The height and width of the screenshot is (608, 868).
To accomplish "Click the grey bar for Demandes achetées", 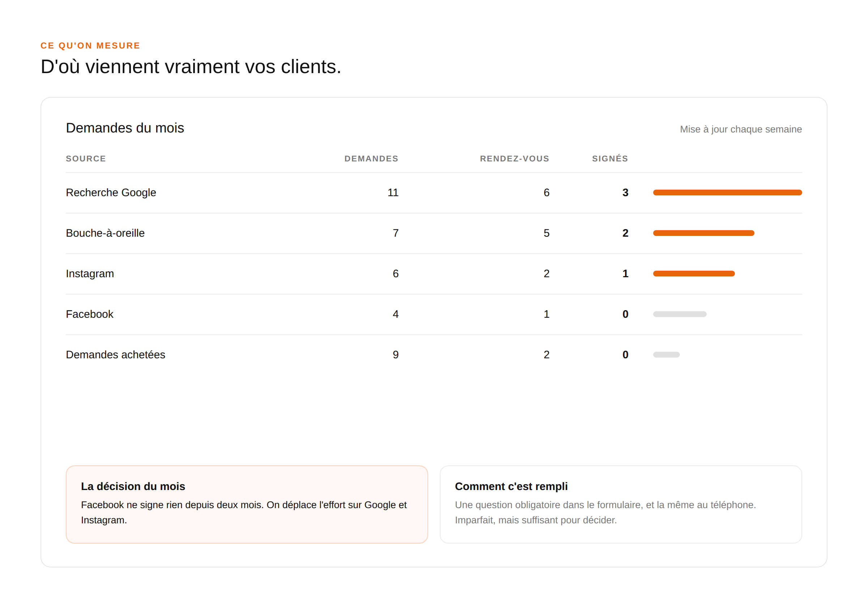I will click(666, 355).
